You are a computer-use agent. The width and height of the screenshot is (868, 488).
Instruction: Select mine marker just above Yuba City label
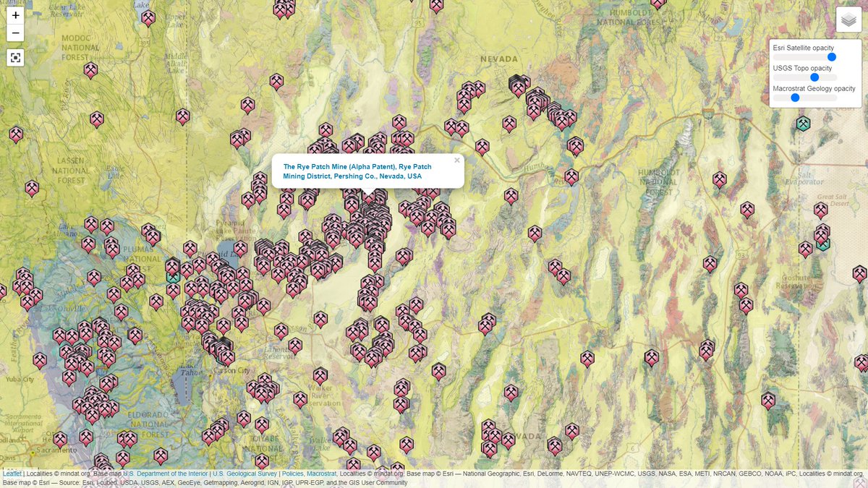(x=40, y=360)
